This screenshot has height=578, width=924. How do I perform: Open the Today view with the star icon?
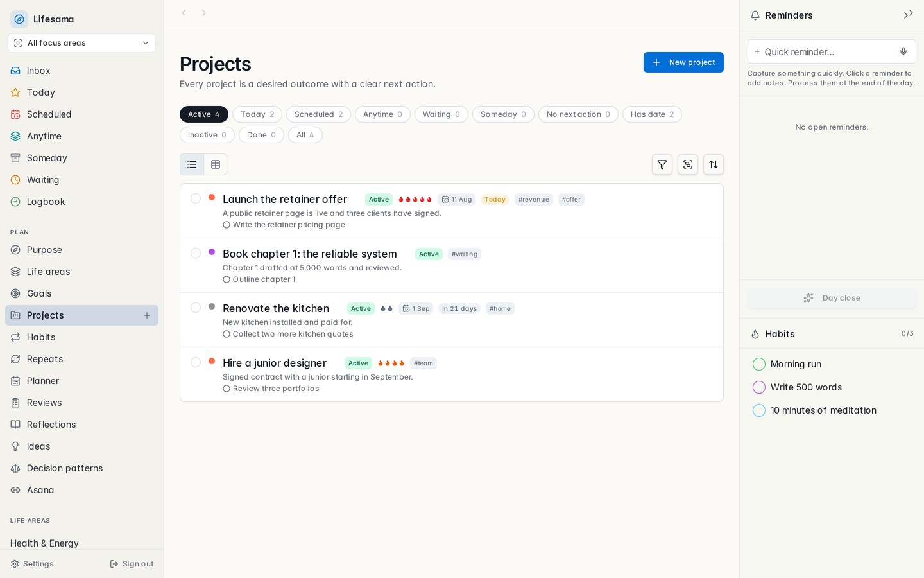[81, 92]
